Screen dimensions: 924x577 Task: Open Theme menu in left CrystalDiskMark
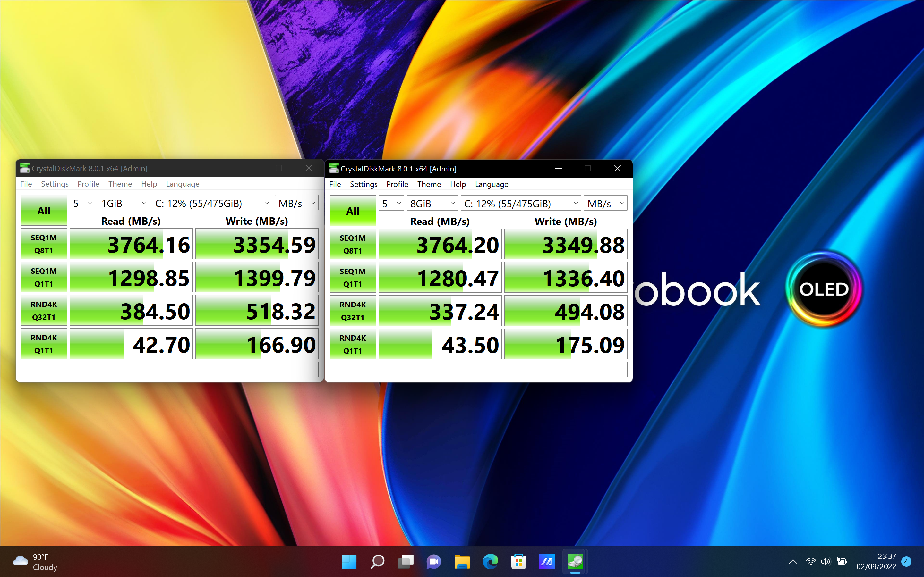tap(120, 184)
